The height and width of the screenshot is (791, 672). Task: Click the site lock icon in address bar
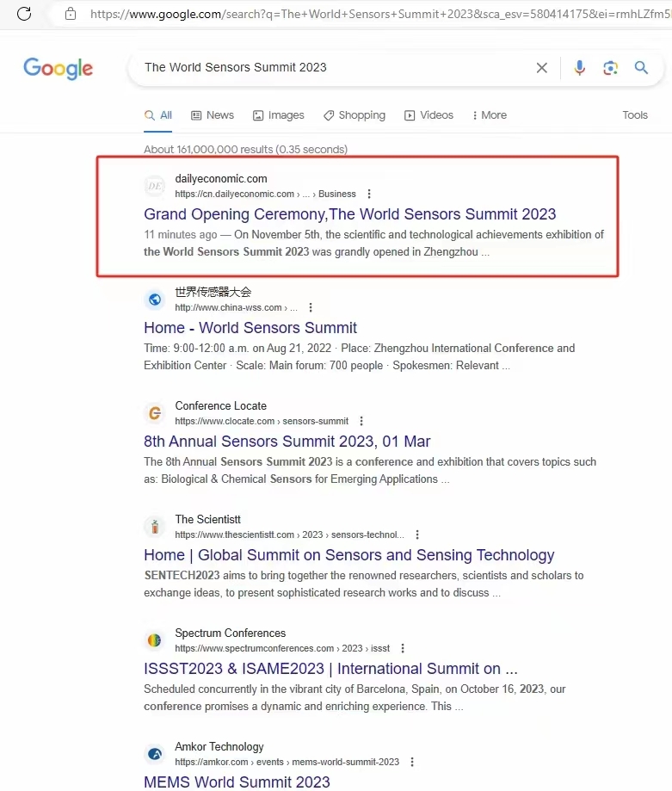[x=71, y=14]
